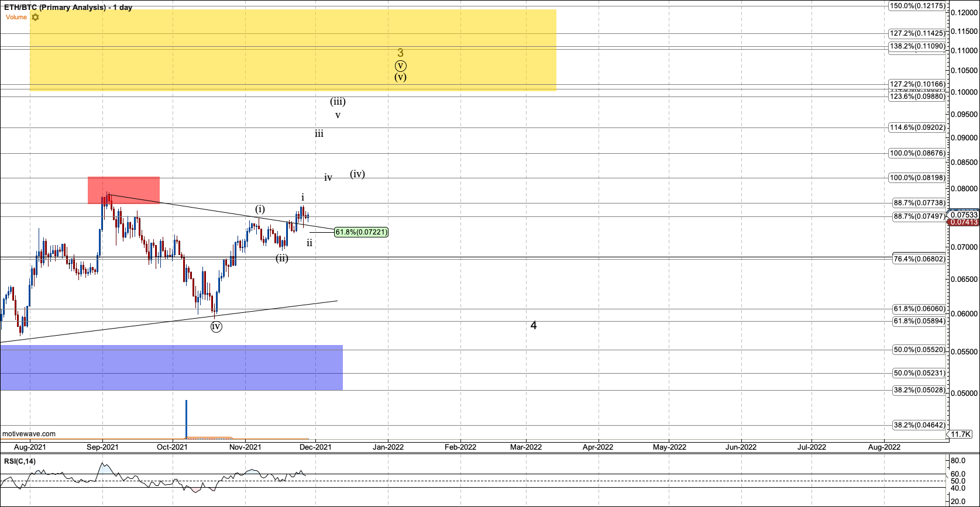Viewport: 980px width, 507px height.
Task: Click the current price tag 0.07533
Action: (x=964, y=215)
